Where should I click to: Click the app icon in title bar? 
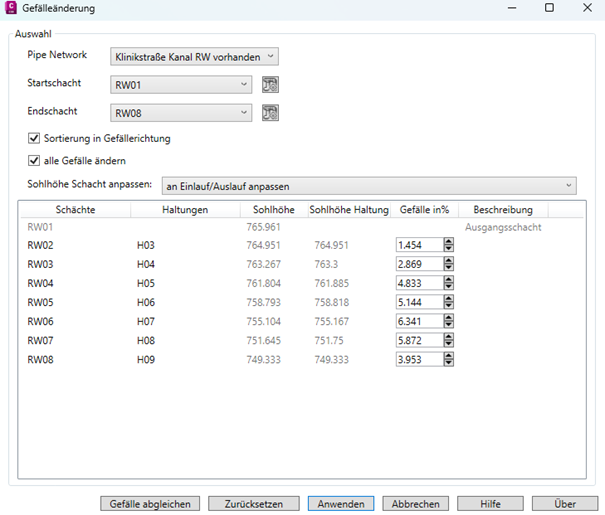pyautogui.click(x=10, y=8)
